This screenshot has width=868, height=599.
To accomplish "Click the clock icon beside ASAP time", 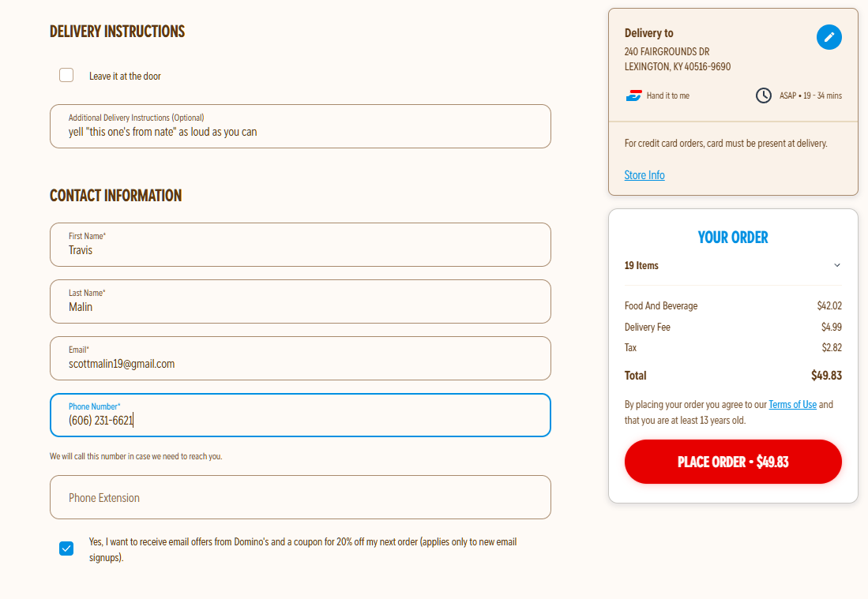I will (764, 95).
